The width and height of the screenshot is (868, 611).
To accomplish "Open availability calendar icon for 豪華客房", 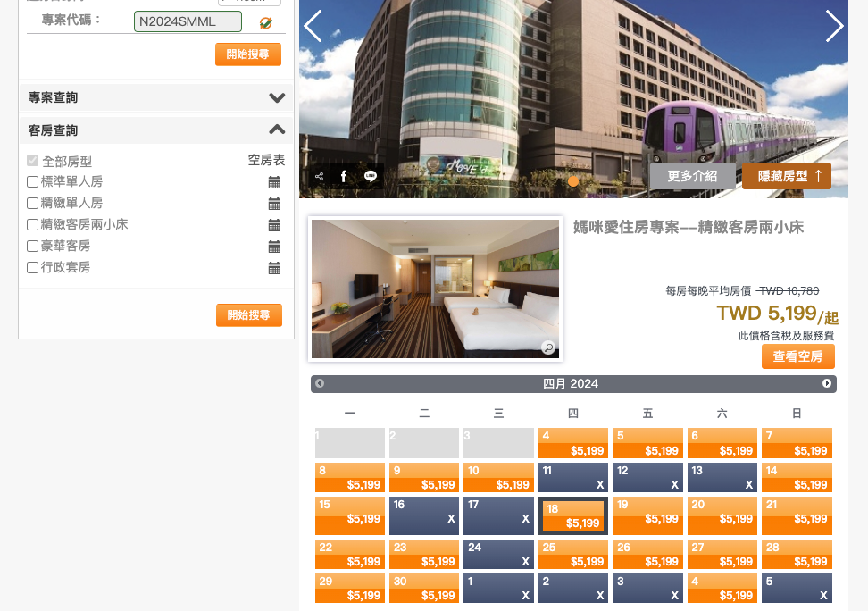I will (274, 247).
